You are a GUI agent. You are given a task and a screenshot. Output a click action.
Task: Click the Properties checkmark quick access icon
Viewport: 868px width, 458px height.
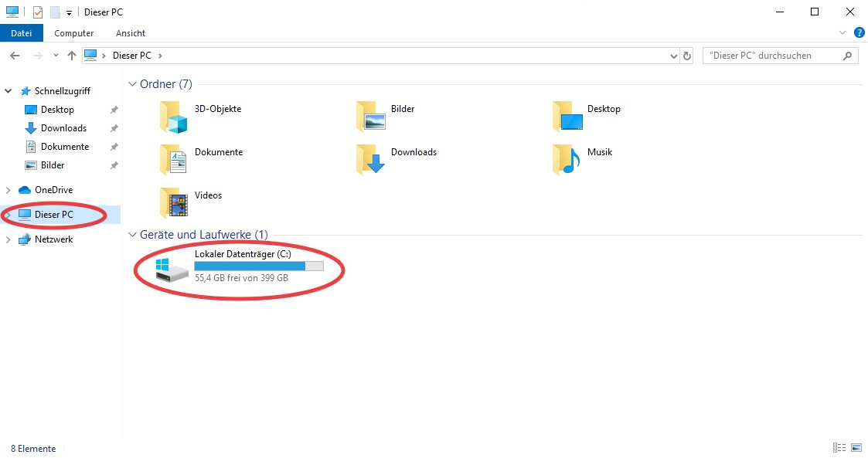38,12
